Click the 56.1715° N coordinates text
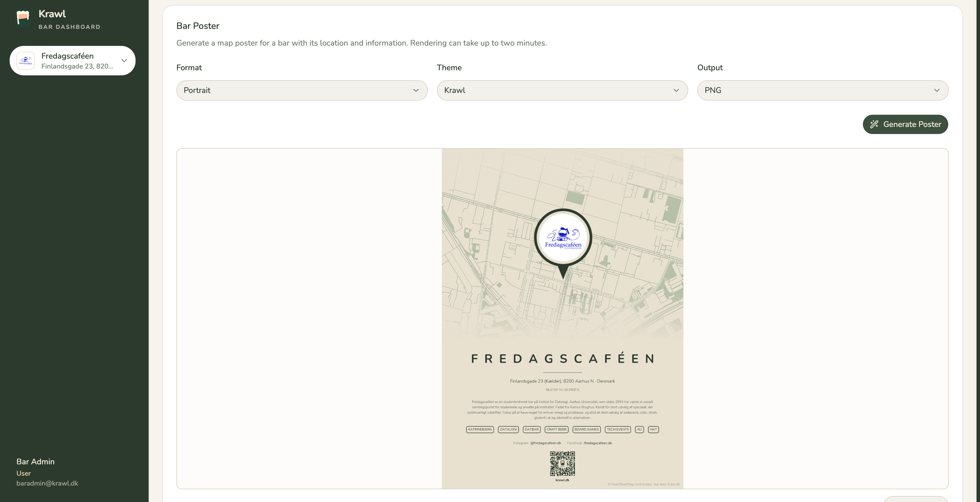 pyautogui.click(x=562, y=390)
